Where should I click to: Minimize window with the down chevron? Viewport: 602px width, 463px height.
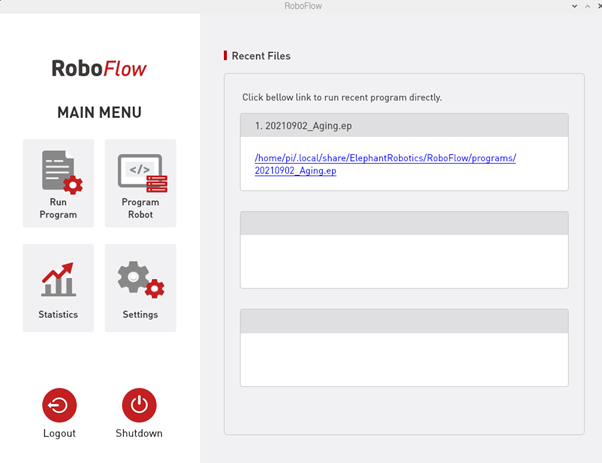coord(573,6)
